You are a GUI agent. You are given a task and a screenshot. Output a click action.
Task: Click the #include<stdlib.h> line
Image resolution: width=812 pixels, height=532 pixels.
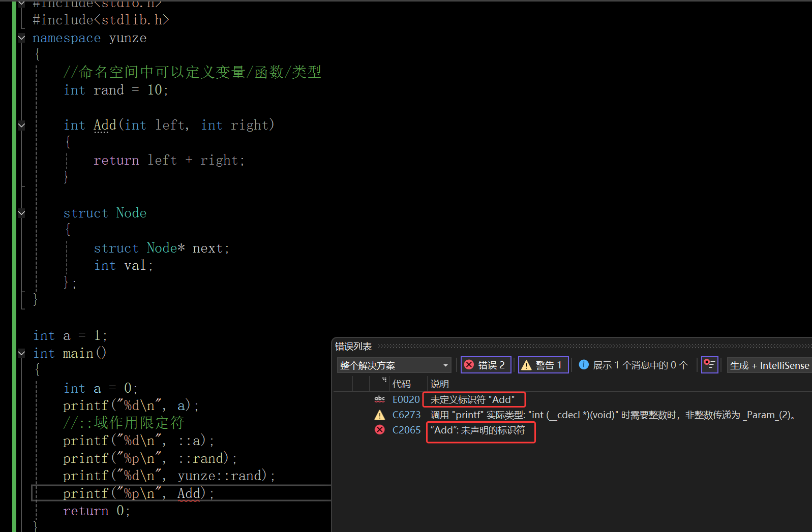[101, 20]
